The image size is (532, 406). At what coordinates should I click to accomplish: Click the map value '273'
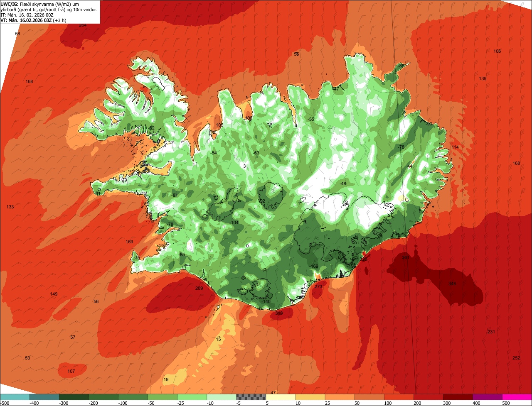(x=318, y=286)
